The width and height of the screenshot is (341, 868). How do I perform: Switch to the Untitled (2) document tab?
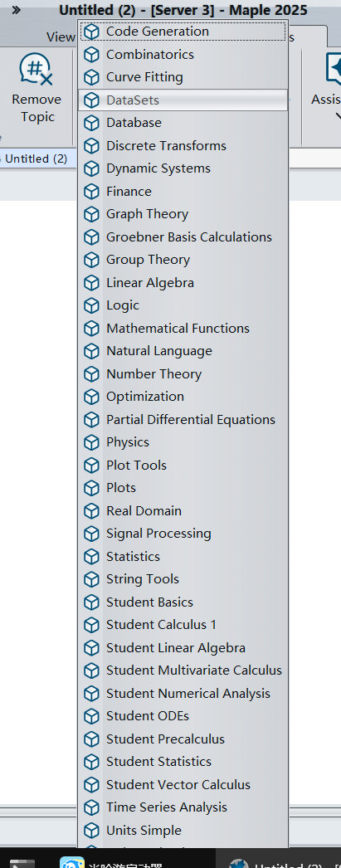36,158
